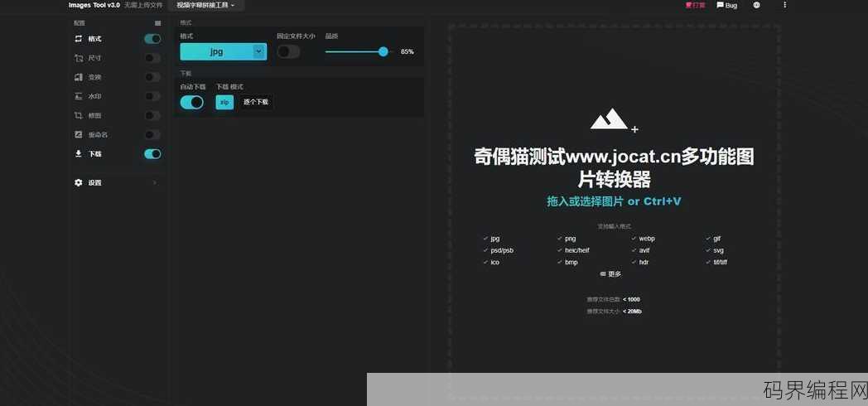Disable the 自动下载 auto download toggle

[x=191, y=103]
